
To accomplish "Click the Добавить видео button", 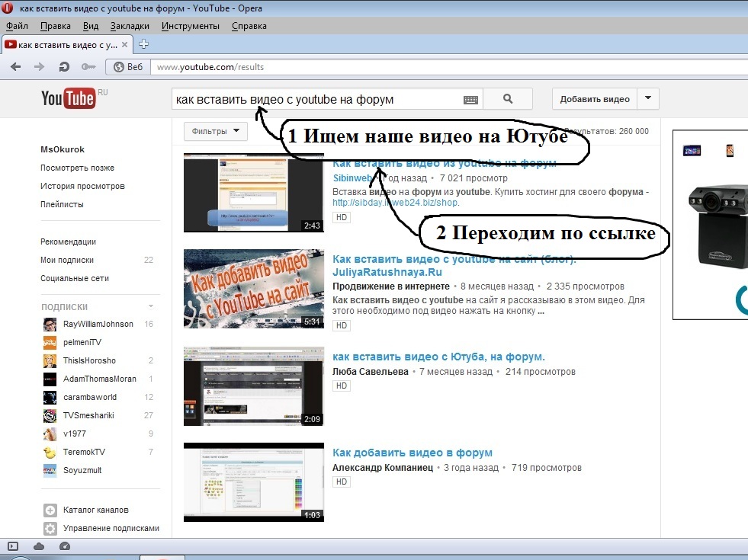I will coord(595,98).
